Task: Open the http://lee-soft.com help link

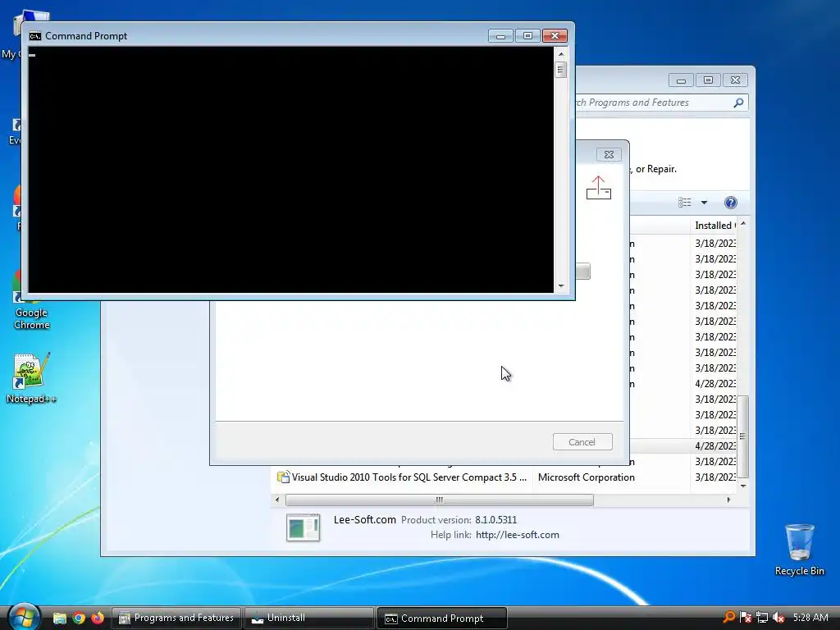Action: coord(517,535)
